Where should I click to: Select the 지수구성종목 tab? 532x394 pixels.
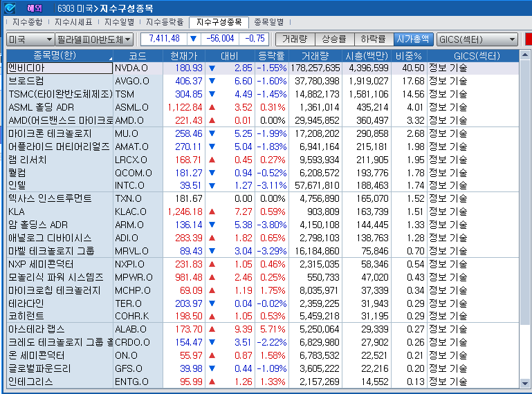click(219, 22)
